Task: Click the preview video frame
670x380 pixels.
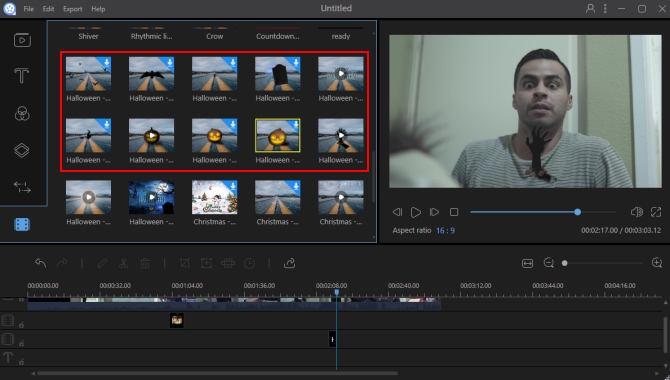Action: (525, 111)
